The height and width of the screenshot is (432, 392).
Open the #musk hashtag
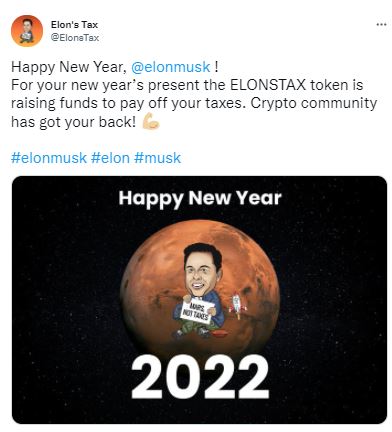pyautogui.click(x=157, y=158)
